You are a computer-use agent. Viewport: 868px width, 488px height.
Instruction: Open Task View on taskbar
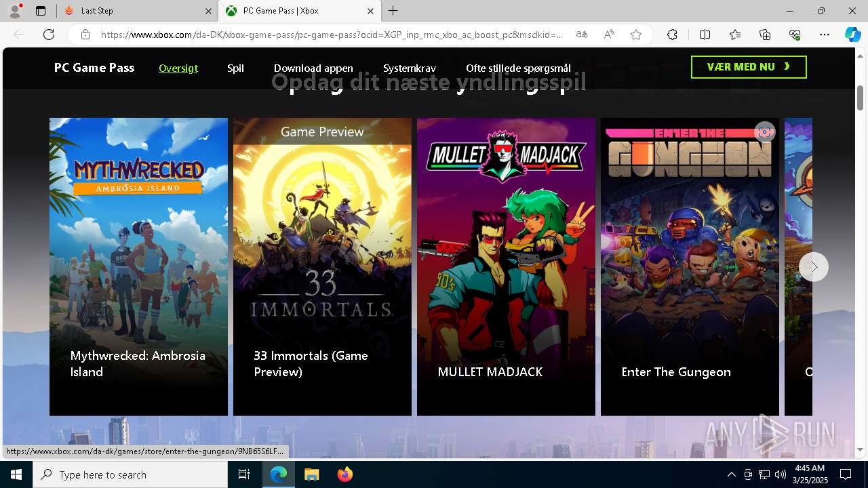pos(244,474)
